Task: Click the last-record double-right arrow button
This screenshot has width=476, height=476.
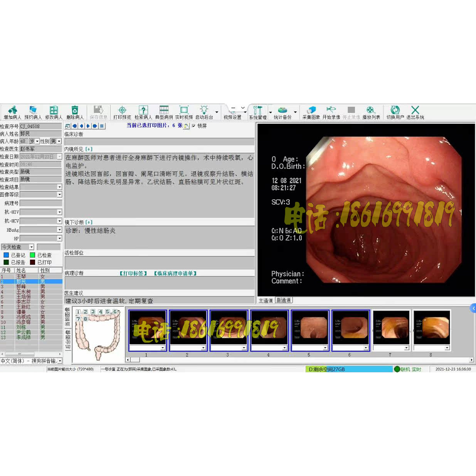Action: 95,126
